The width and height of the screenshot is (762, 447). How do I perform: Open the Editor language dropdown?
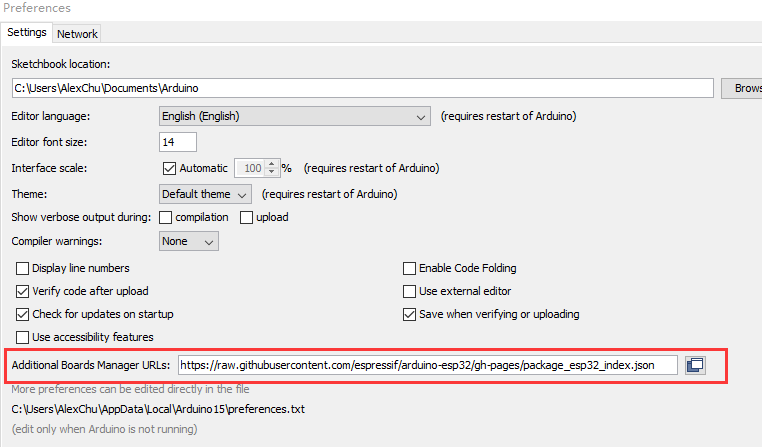(294, 116)
